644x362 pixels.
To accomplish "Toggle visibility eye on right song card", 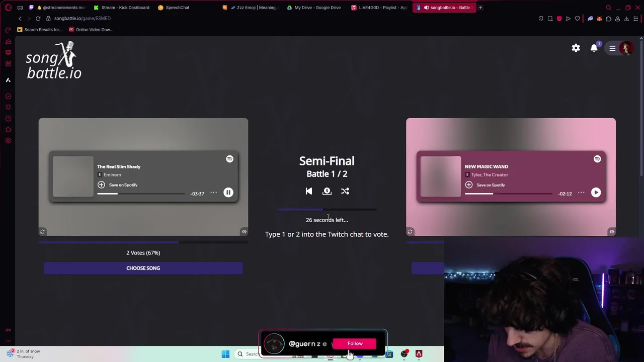I will pyautogui.click(x=612, y=232).
